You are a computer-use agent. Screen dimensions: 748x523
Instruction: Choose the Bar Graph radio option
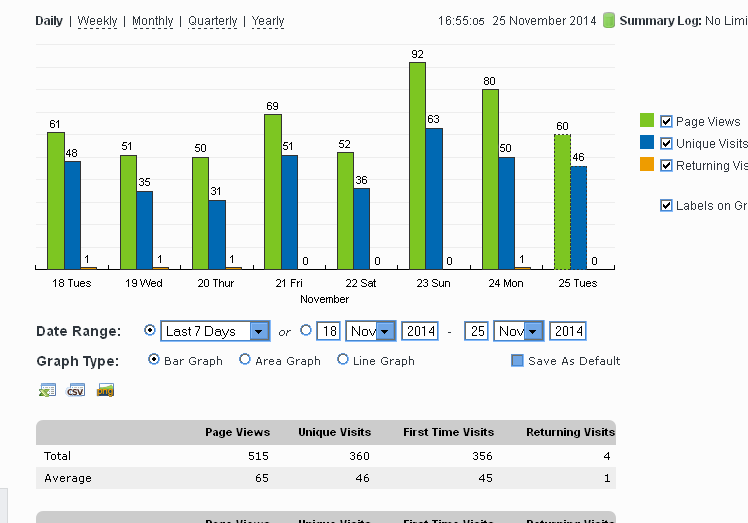pyautogui.click(x=154, y=359)
